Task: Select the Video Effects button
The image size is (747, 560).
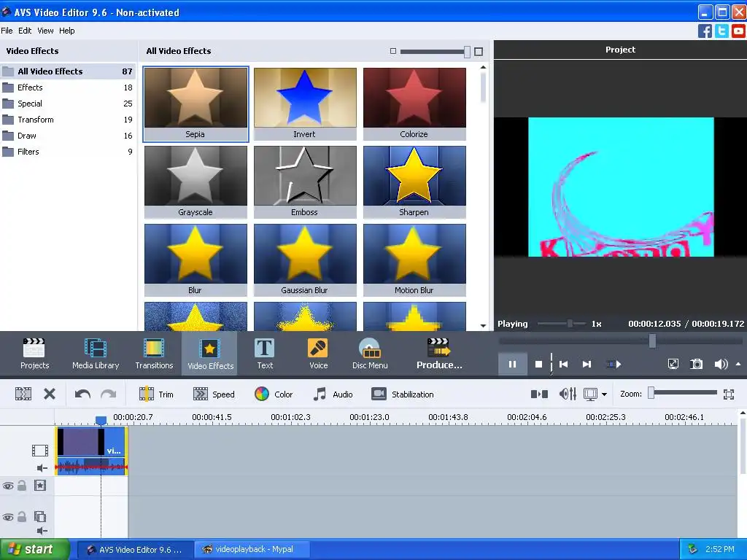Action: coord(210,354)
